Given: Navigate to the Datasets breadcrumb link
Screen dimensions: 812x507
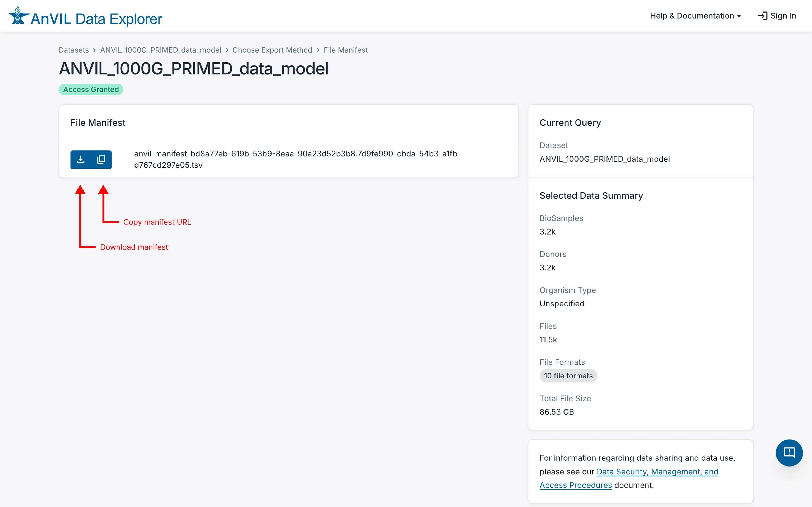Looking at the screenshot, I should point(74,50).
